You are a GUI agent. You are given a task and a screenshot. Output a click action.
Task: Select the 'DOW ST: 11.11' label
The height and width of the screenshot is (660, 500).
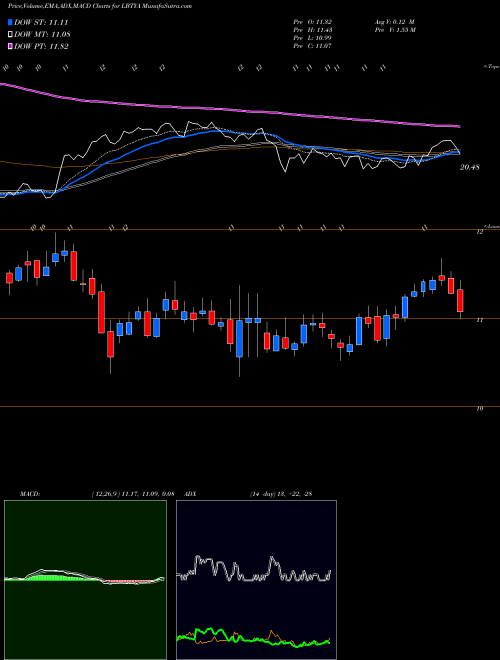[x=41, y=22]
